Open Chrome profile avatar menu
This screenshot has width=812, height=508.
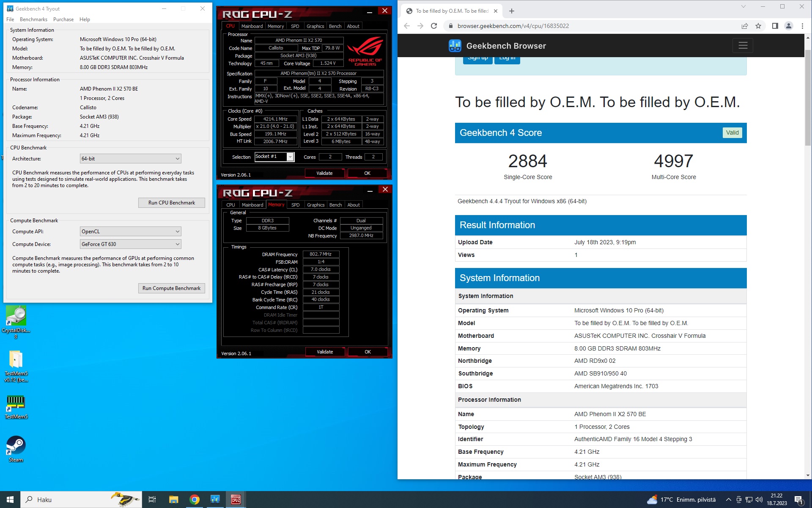coord(789,26)
